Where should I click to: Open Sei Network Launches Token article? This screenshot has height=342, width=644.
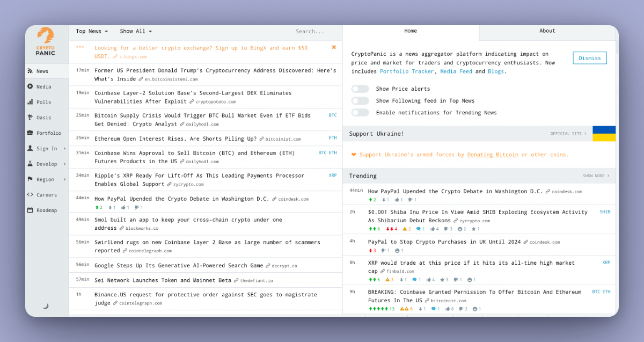click(x=163, y=280)
